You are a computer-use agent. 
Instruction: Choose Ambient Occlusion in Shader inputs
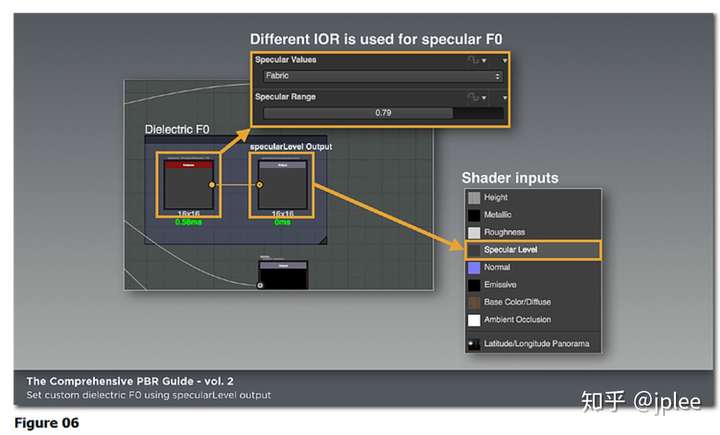pyautogui.click(x=533, y=320)
